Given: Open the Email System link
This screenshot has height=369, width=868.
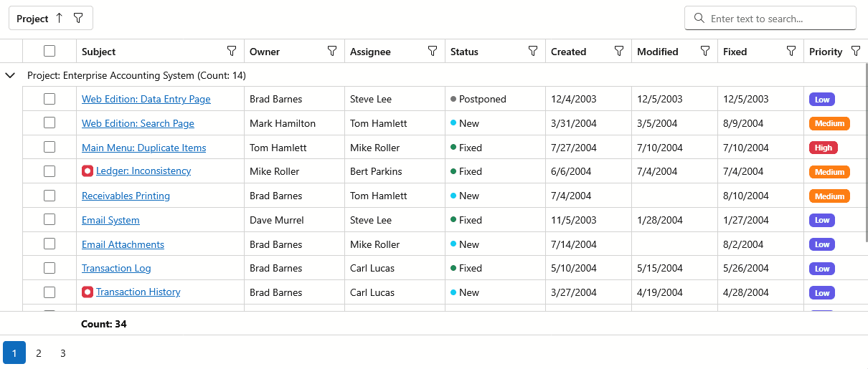Looking at the screenshot, I should click(110, 220).
